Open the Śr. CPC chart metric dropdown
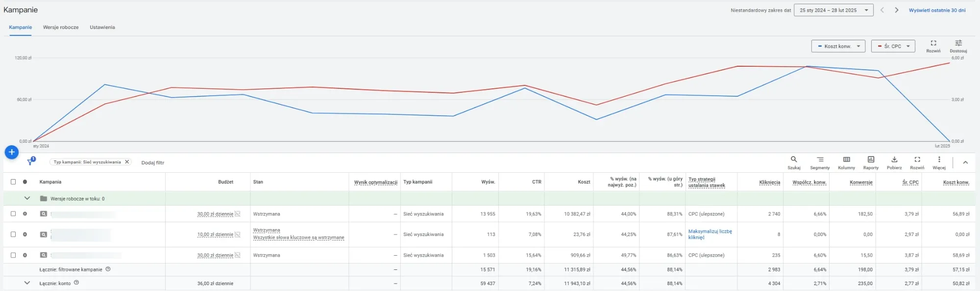Screen dimensions: 980x291 [x=893, y=46]
